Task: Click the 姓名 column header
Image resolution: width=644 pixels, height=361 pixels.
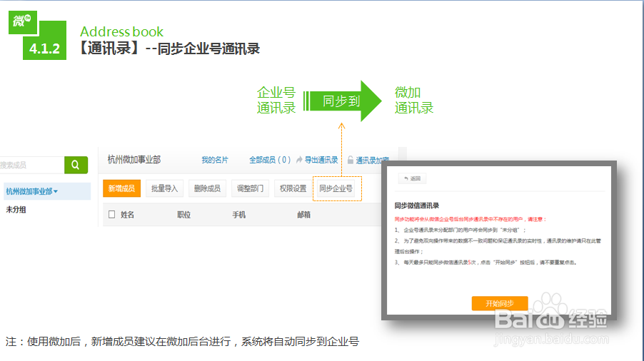Action: (127, 215)
